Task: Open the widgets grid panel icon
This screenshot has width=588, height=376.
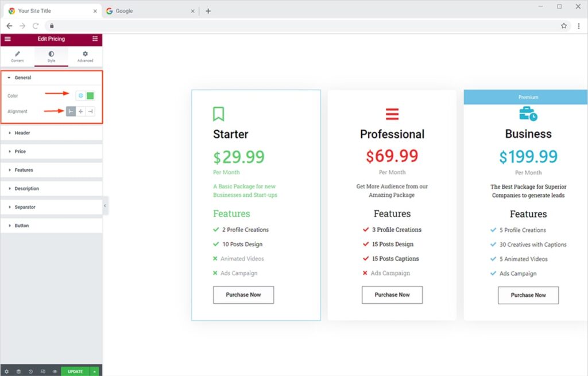Action: click(x=95, y=39)
